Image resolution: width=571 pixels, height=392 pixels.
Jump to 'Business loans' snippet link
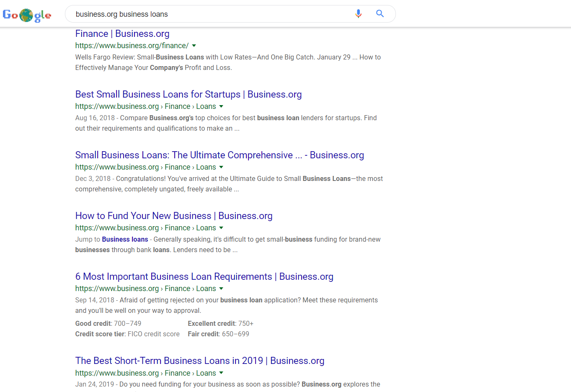point(125,239)
